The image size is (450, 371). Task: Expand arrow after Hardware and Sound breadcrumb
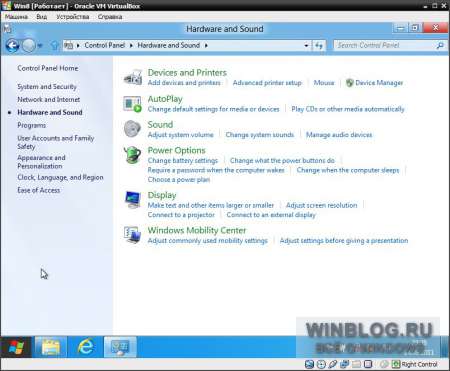(x=206, y=45)
